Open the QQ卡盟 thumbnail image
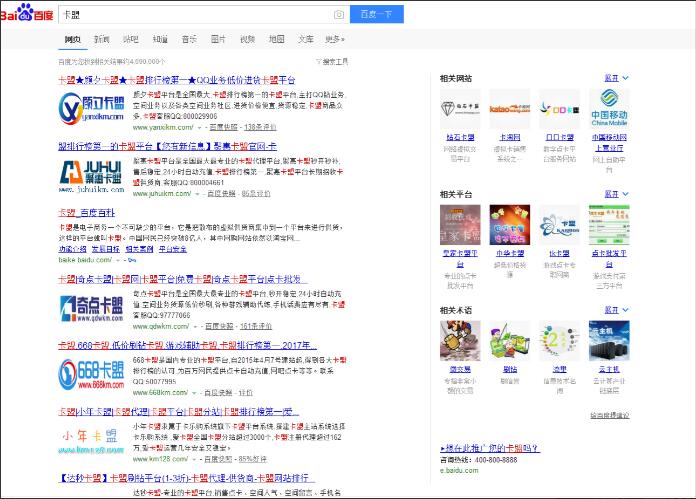The image size is (696, 499). 559,109
